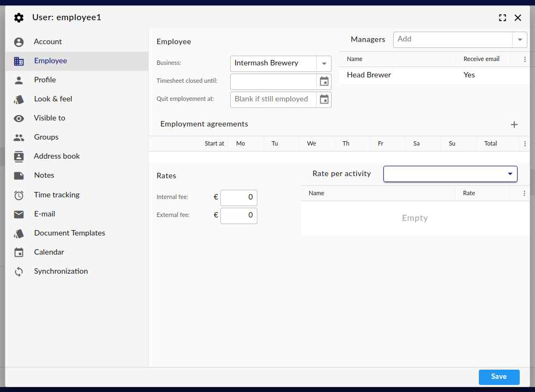
Task: Click the External fee amount field
Action: tap(239, 215)
